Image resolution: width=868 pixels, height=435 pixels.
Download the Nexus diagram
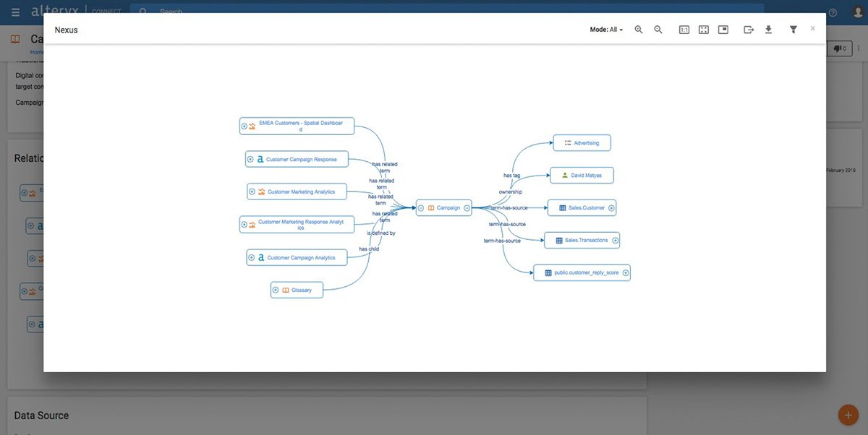coord(768,30)
